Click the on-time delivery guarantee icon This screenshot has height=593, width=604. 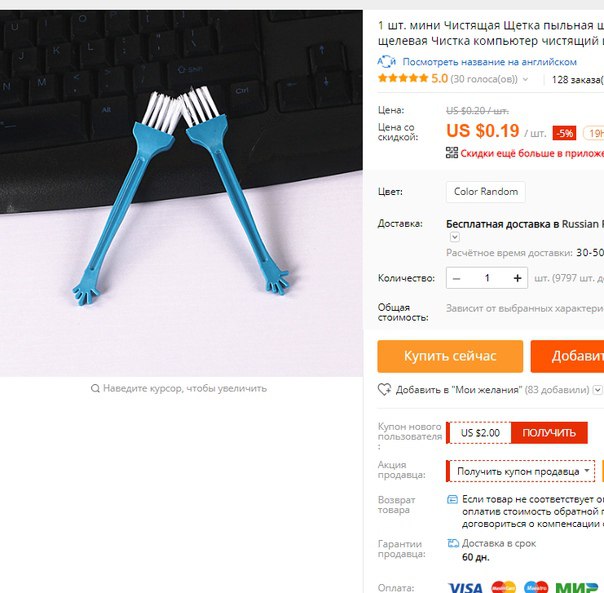453,543
